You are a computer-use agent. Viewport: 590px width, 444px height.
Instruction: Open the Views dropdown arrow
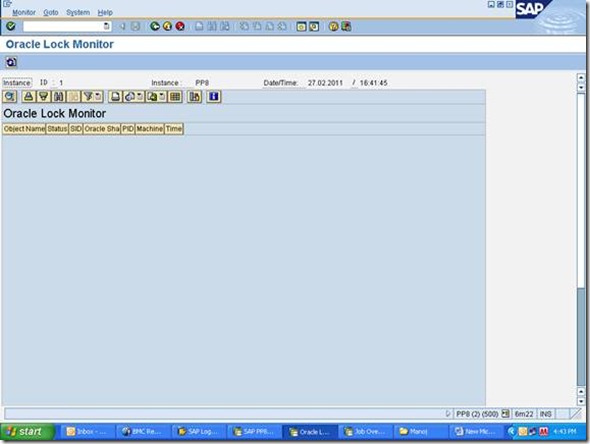click(140, 97)
